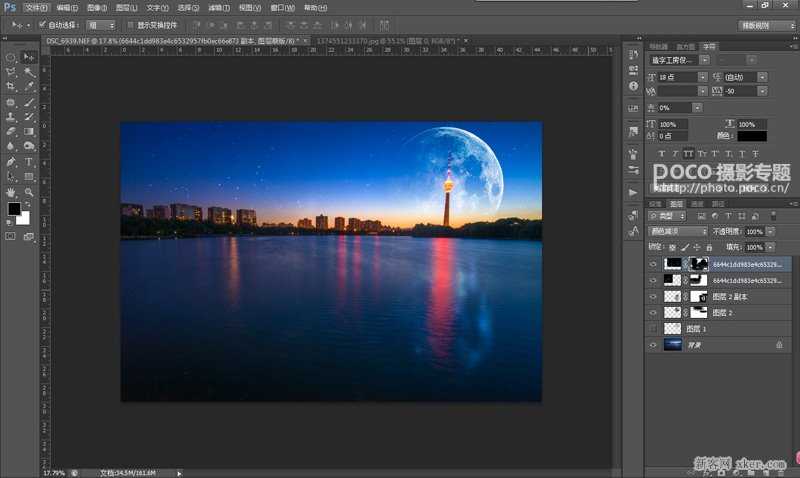Click the vertical scale 100% field
800x478 pixels.
[672, 124]
